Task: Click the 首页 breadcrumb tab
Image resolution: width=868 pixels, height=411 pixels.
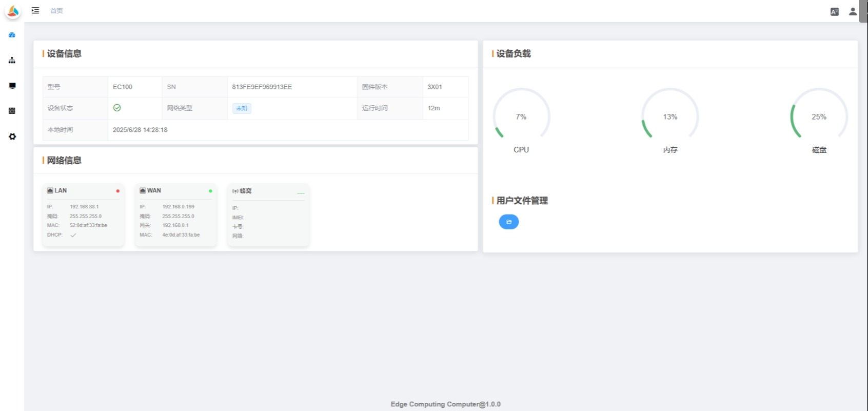Action: (x=56, y=11)
